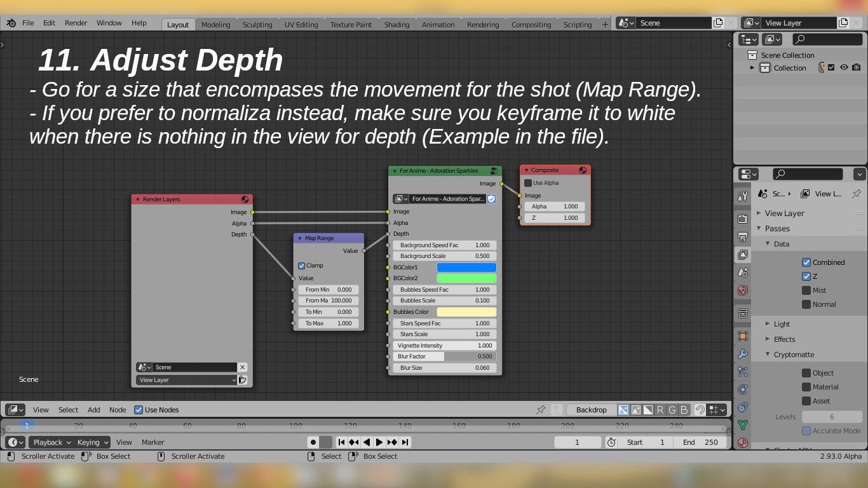The height and width of the screenshot is (488, 868).
Task: Switch to the Shading workspace tab
Action: [397, 25]
